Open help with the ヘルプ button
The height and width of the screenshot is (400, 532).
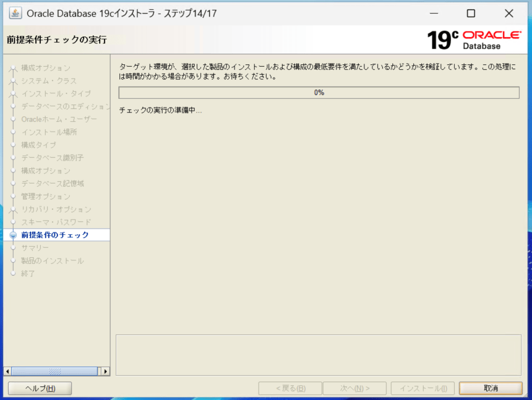(x=40, y=388)
